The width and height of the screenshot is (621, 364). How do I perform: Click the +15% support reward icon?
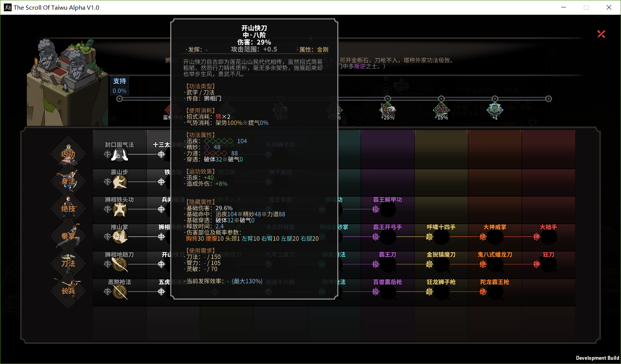click(441, 110)
